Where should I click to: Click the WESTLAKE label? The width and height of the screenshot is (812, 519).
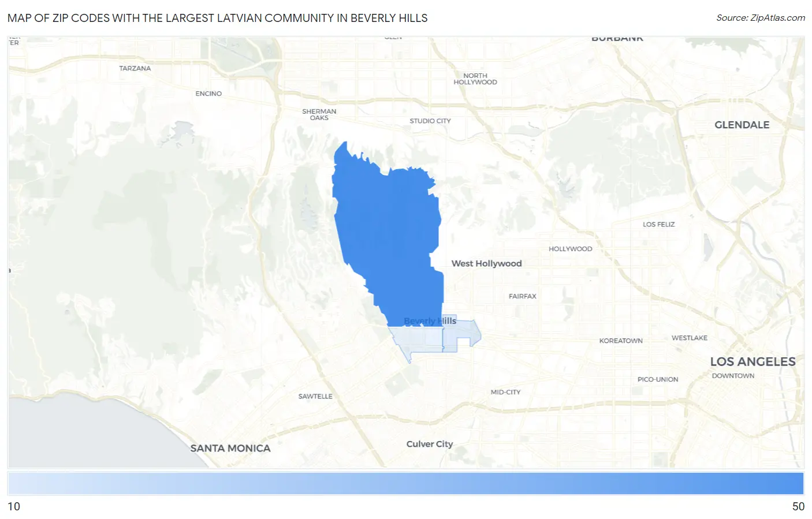689,338
